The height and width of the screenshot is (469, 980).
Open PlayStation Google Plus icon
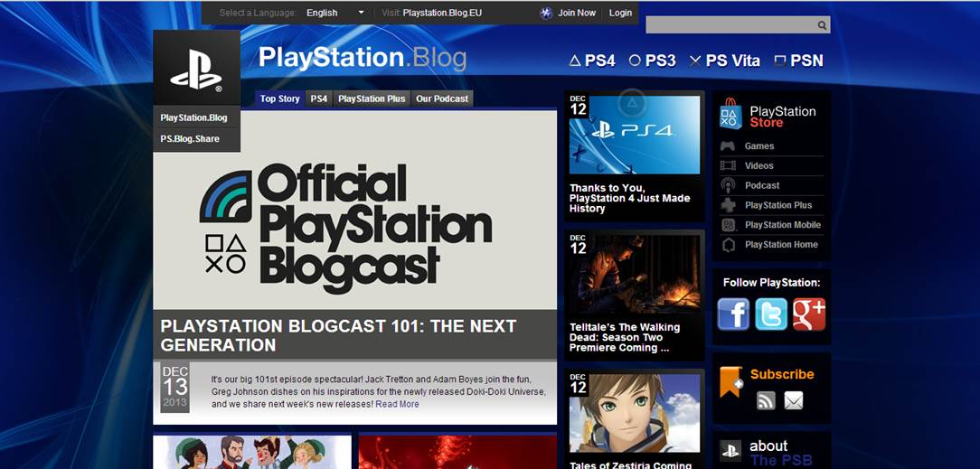click(809, 314)
